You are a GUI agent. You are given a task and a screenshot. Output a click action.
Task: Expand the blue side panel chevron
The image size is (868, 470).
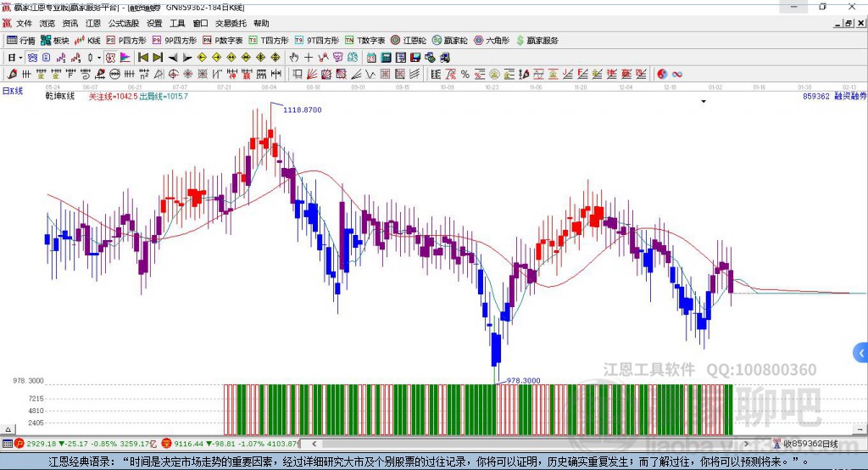(861, 353)
